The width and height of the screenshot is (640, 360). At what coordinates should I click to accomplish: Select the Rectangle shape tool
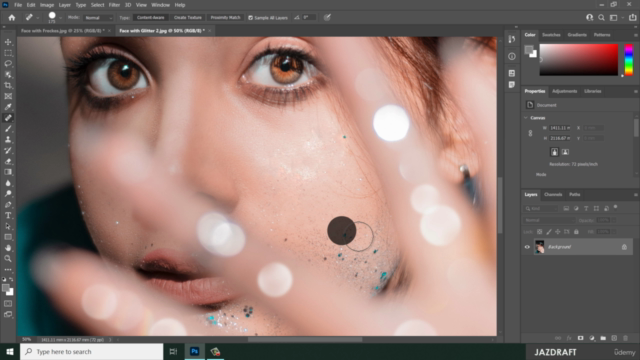(8, 237)
